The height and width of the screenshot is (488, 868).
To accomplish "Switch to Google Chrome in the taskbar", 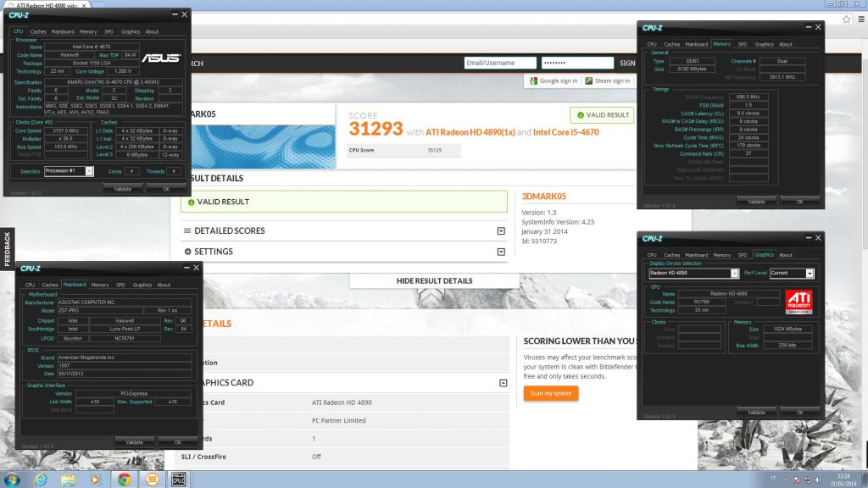I will pyautogui.click(x=124, y=480).
